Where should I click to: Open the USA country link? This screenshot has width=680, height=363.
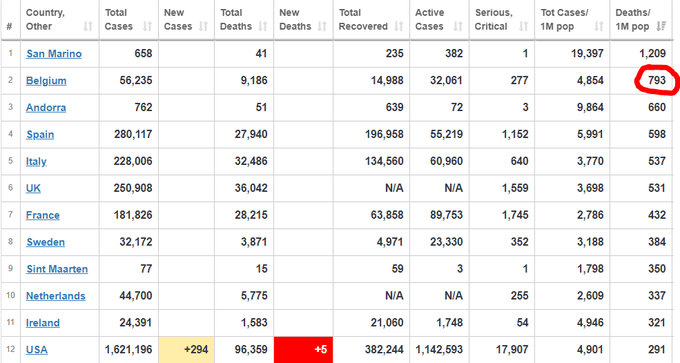(37, 350)
